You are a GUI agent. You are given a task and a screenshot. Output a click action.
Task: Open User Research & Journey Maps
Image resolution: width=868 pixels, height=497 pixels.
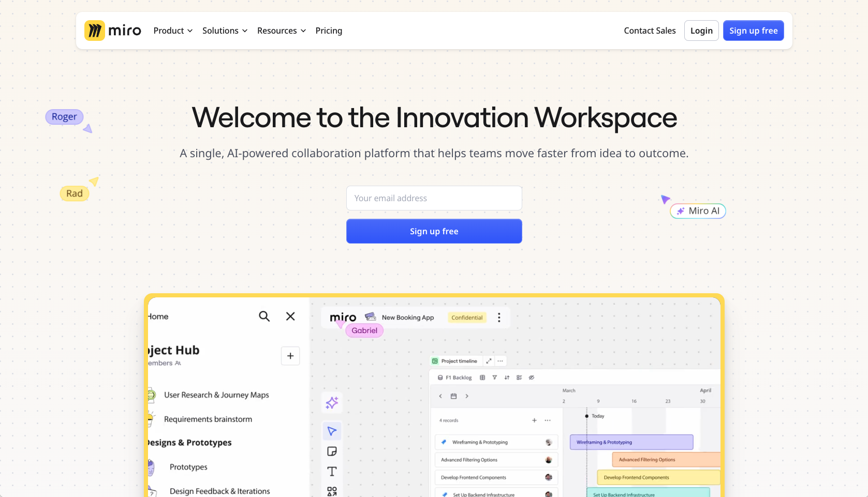pyautogui.click(x=216, y=395)
